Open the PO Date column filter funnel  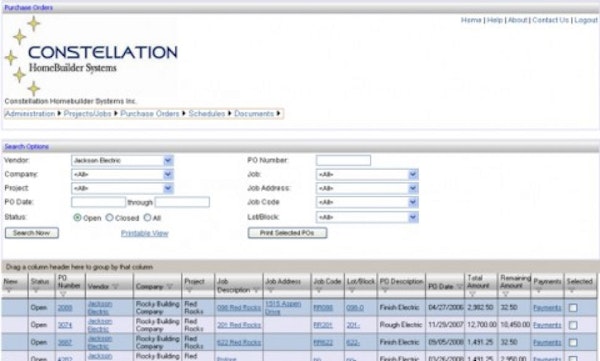(459, 286)
